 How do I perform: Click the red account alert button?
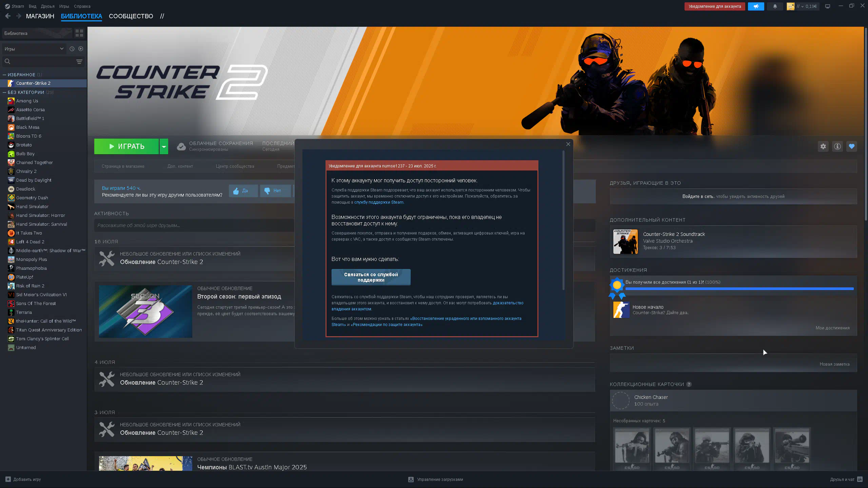tap(715, 6)
